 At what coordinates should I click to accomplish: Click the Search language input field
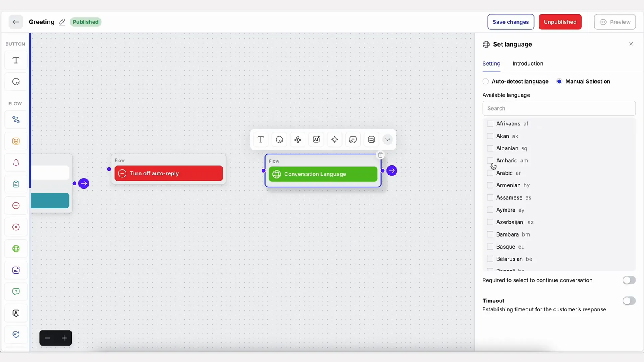(559, 109)
